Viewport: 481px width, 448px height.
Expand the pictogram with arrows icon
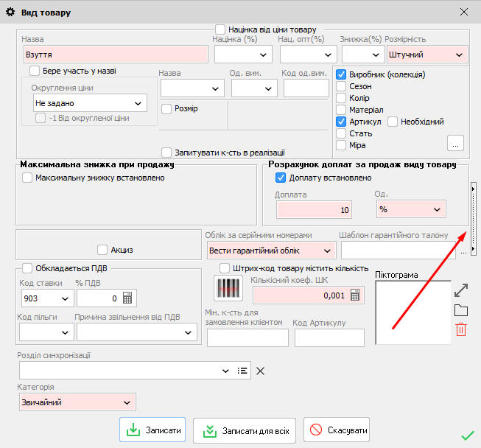tap(461, 290)
